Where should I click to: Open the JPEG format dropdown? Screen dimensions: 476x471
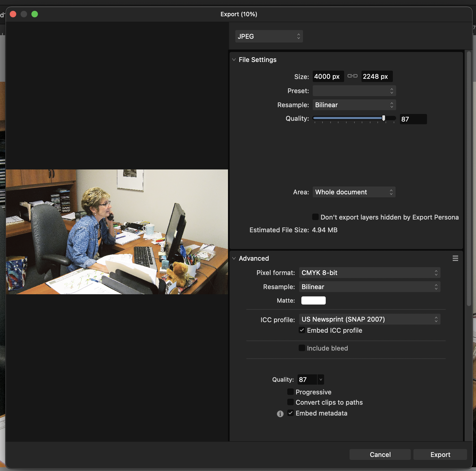pyautogui.click(x=269, y=36)
